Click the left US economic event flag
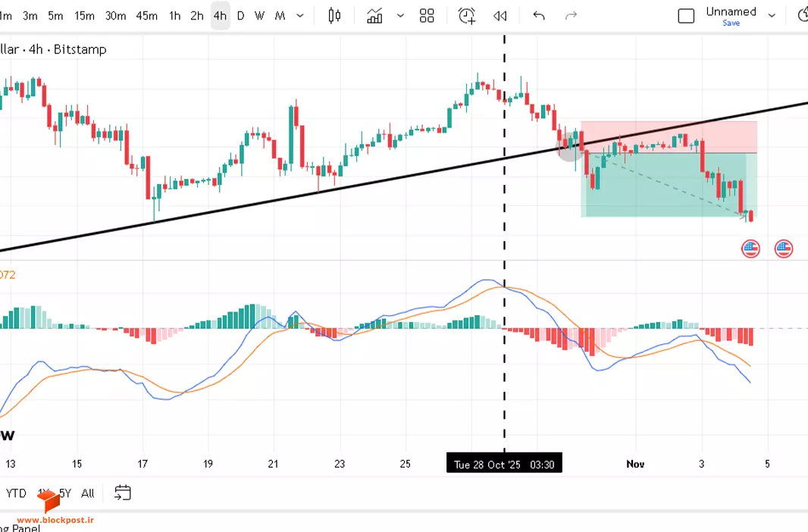 tap(751, 249)
